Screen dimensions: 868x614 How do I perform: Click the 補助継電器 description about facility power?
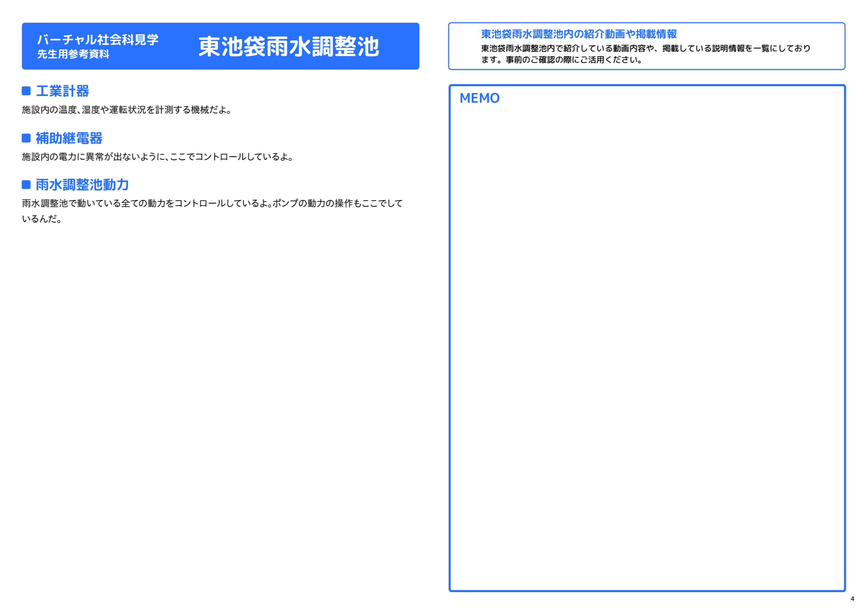click(158, 157)
